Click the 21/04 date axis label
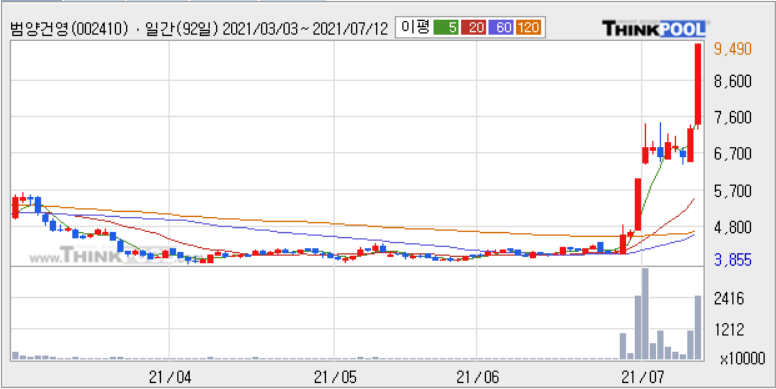776x389 pixels. pos(170,378)
